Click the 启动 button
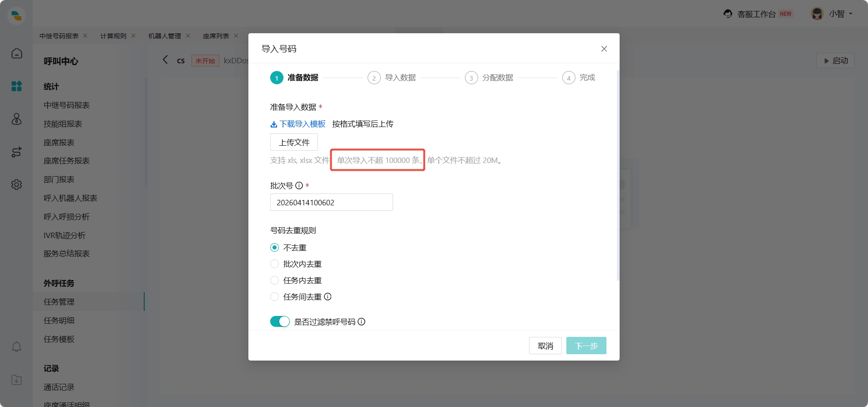 click(836, 61)
